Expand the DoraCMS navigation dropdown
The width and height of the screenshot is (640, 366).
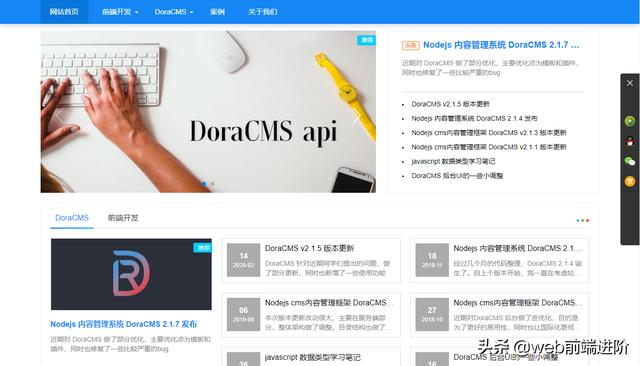(174, 12)
